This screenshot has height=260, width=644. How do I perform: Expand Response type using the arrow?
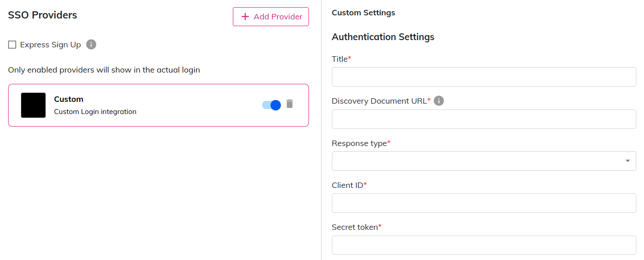click(x=627, y=161)
